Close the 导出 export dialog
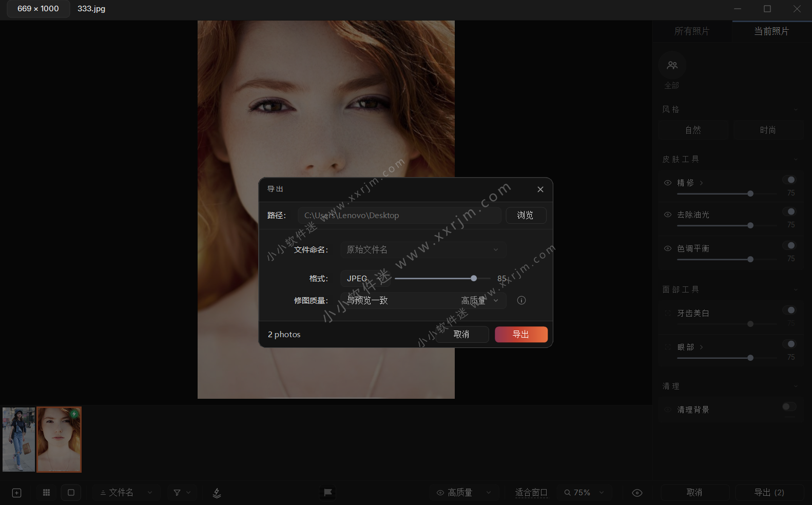Image resolution: width=812 pixels, height=505 pixels. (540, 189)
